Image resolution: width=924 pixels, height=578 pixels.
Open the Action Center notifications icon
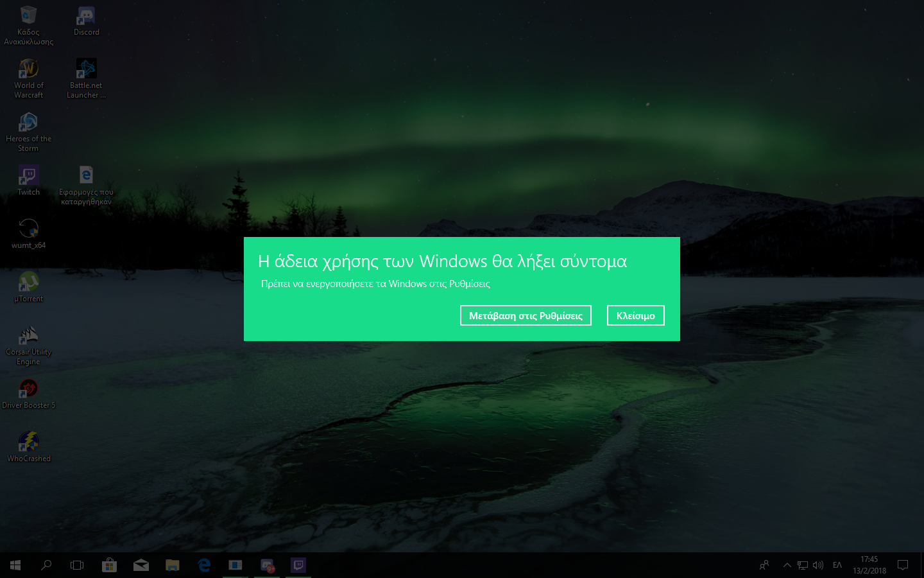[x=903, y=565]
